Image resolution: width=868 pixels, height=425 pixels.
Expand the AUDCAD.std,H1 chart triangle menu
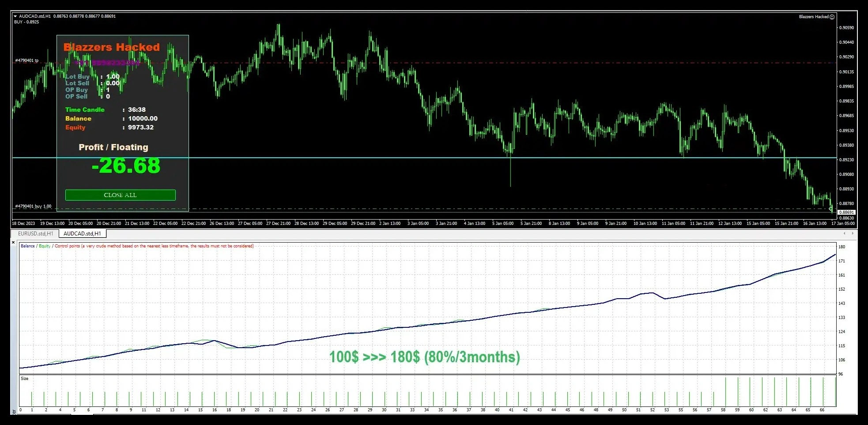coord(15,16)
